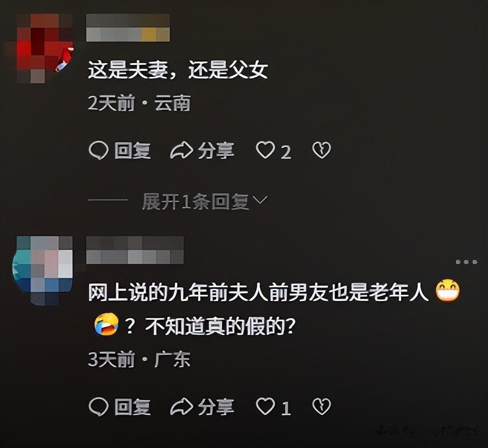Click the chevron beside 展开1条回复

click(259, 200)
